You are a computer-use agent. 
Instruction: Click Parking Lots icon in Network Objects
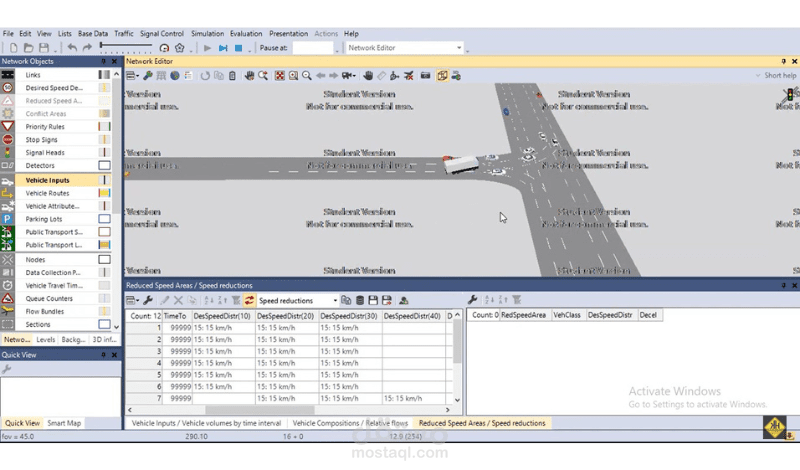click(x=7, y=219)
